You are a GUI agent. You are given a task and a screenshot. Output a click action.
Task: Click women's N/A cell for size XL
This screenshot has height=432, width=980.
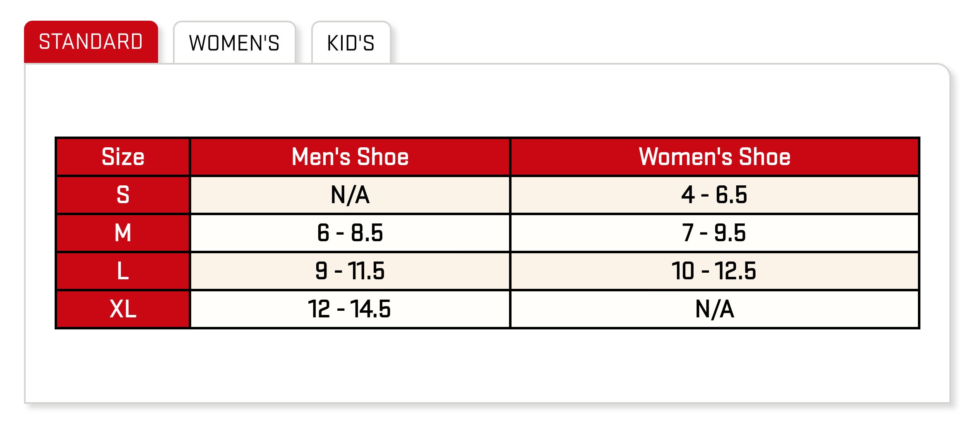click(715, 309)
